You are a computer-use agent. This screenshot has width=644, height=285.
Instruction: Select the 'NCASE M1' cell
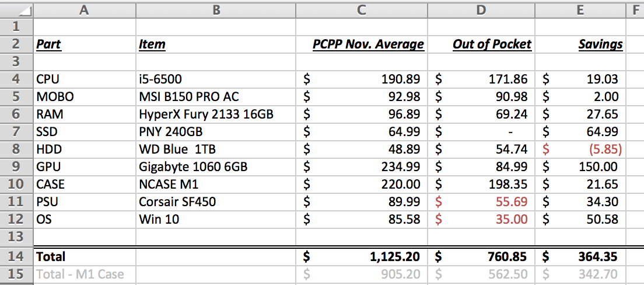pos(216,184)
